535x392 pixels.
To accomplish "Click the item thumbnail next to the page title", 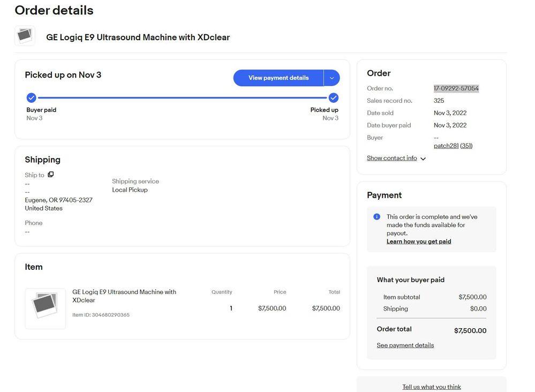I will pos(25,35).
